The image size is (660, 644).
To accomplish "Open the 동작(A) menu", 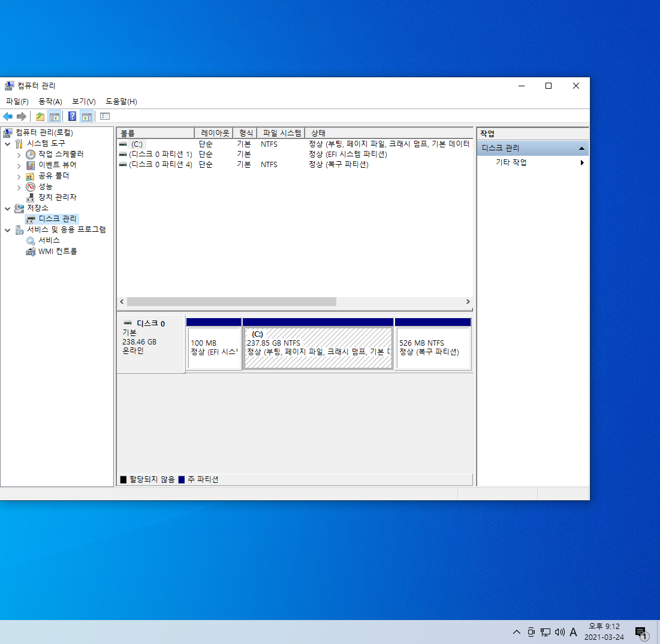I will (50, 101).
